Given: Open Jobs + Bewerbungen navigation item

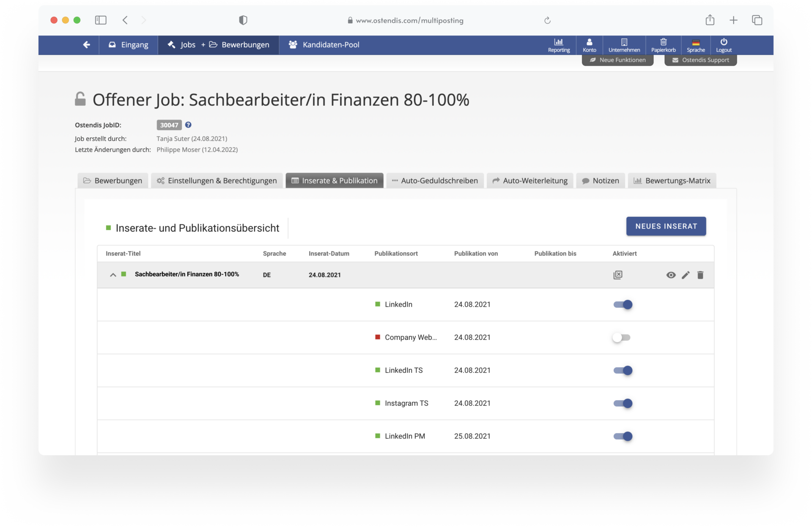Looking at the screenshot, I should (218, 45).
